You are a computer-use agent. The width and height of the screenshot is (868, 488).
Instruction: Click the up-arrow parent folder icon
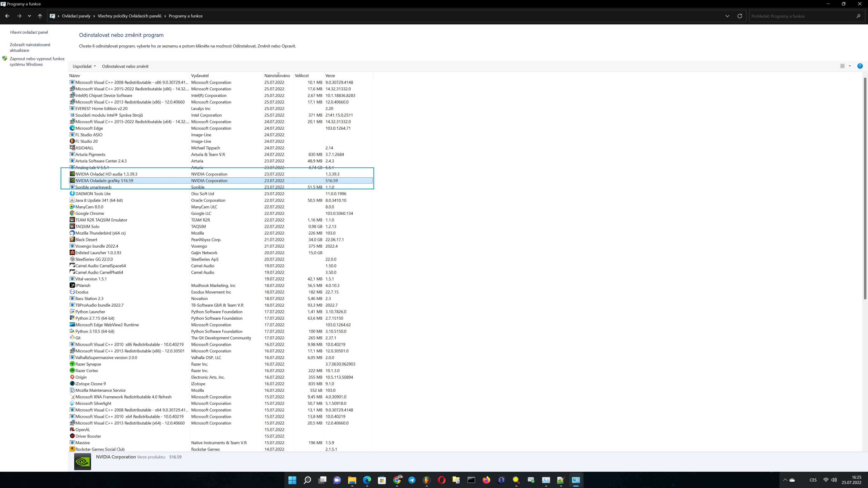point(40,16)
